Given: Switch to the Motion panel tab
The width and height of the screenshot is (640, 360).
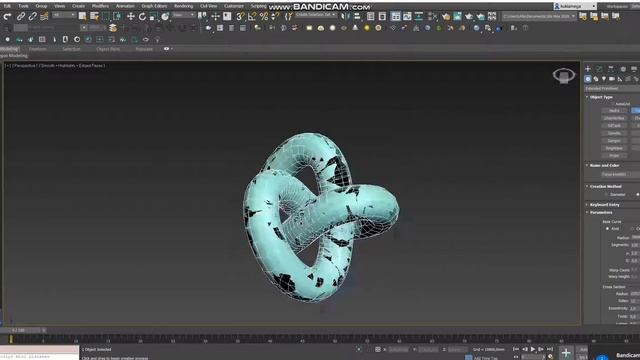Looking at the screenshot, I should [622, 69].
